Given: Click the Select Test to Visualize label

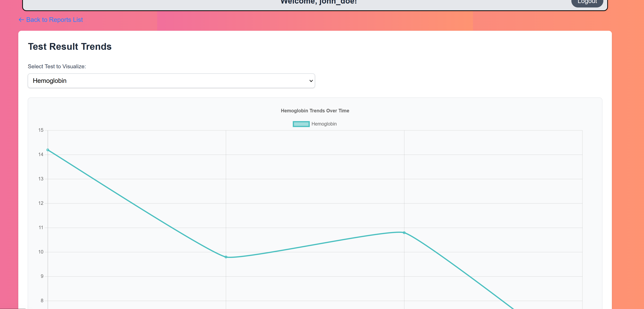Looking at the screenshot, I should click(x=57, y=66).
